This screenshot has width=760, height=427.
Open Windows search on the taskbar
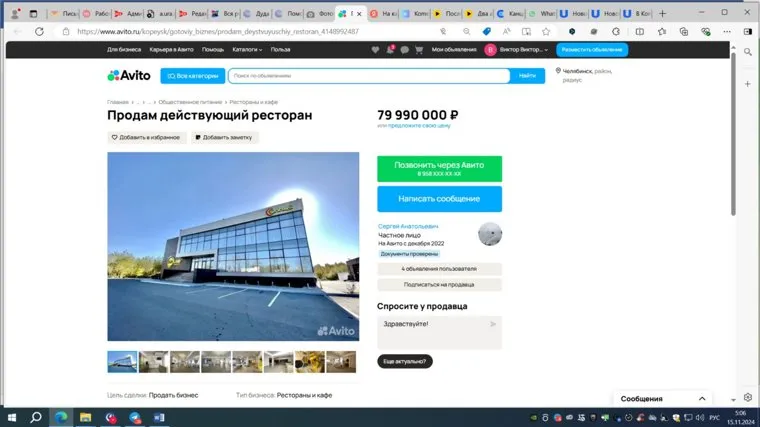click(36, 417)
